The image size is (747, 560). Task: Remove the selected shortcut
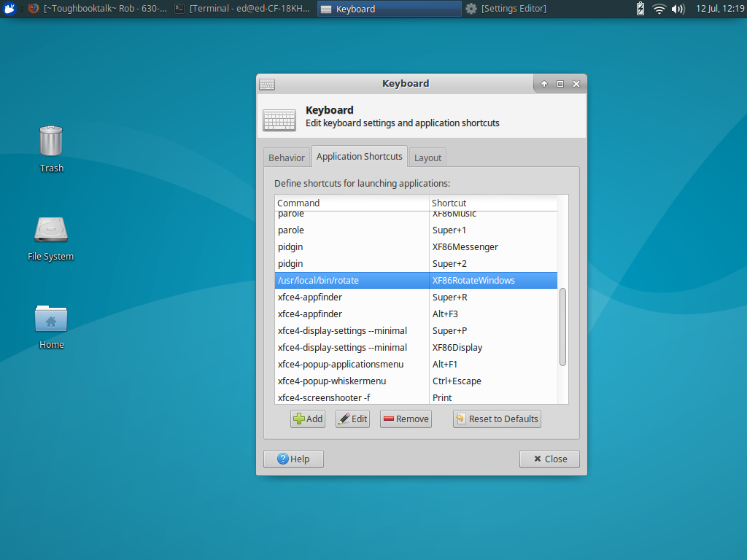tap(406, 419)
